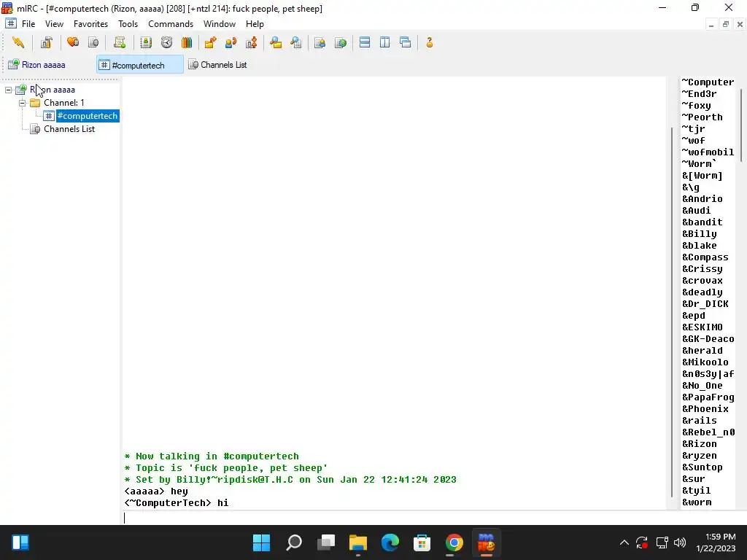
Task: Open the Log Files magnifier-page icon
Action: (x=296, y=42)
